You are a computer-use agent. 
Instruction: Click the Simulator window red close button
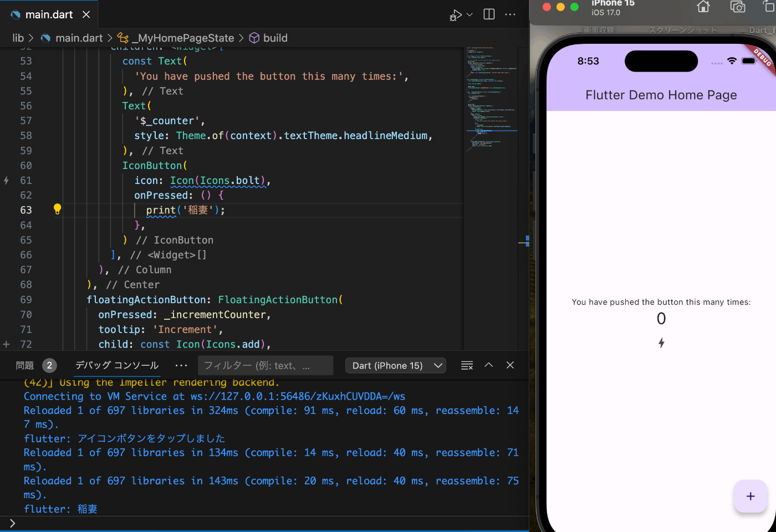(547, 7)
